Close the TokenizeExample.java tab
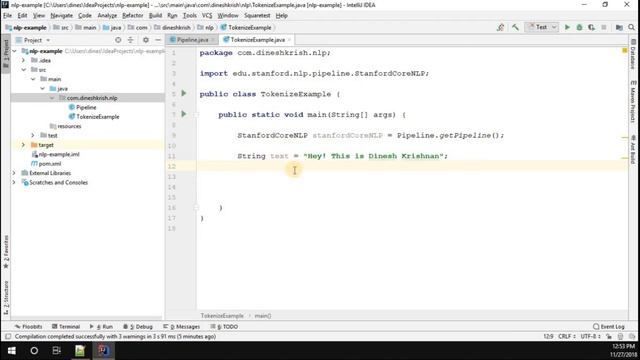 [289, 40]
